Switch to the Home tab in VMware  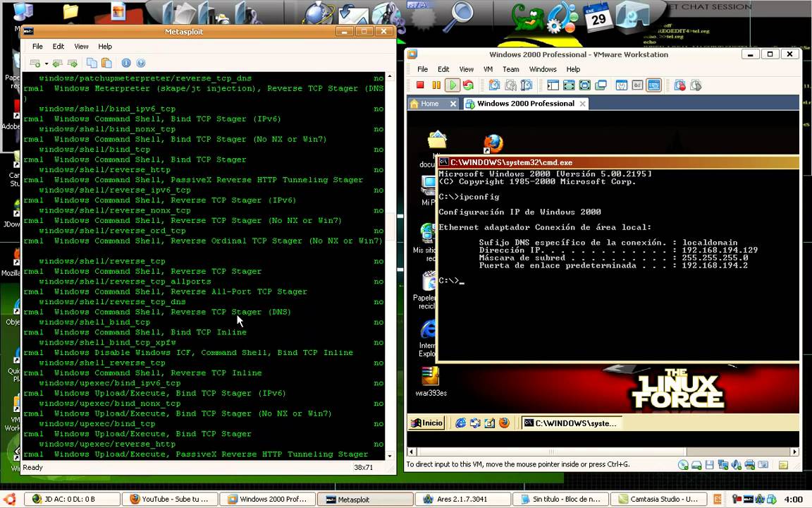tap(429, 104)
